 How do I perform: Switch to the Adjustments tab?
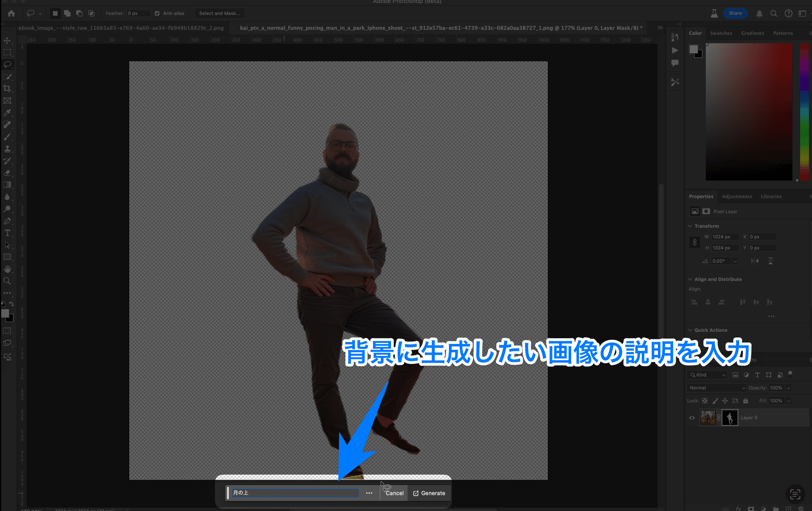tap(736, 197)
